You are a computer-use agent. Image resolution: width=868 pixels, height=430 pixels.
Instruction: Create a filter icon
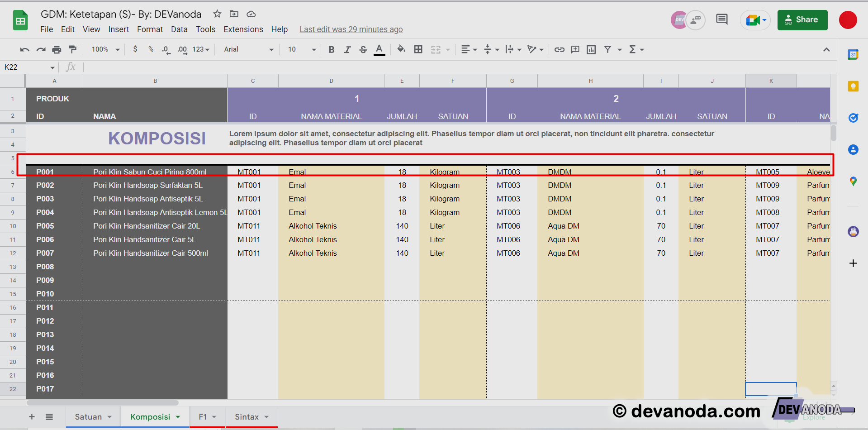(607, 49)
